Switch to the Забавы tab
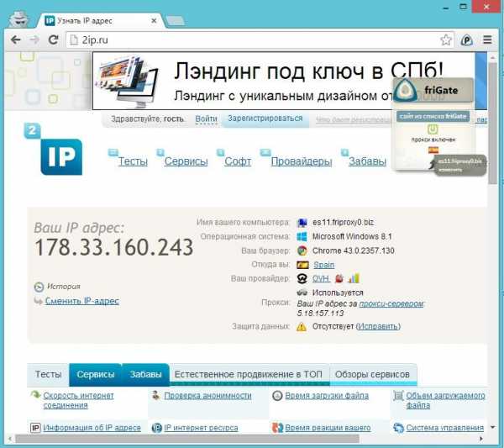The height and width of the screenshot is (448, 504). [145, 374]
